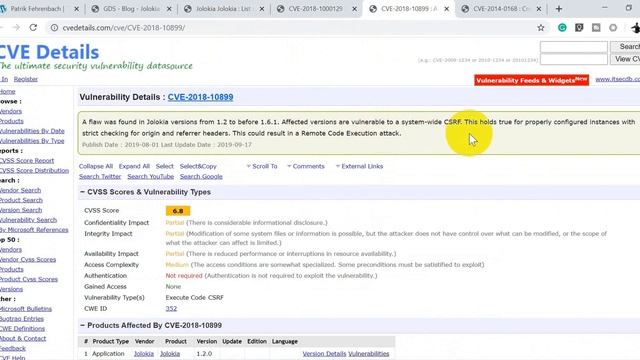The height and width of the screenshot is (360, 640).
Task: Open the Scroll To dropdown
Action: tap(262, 166)
